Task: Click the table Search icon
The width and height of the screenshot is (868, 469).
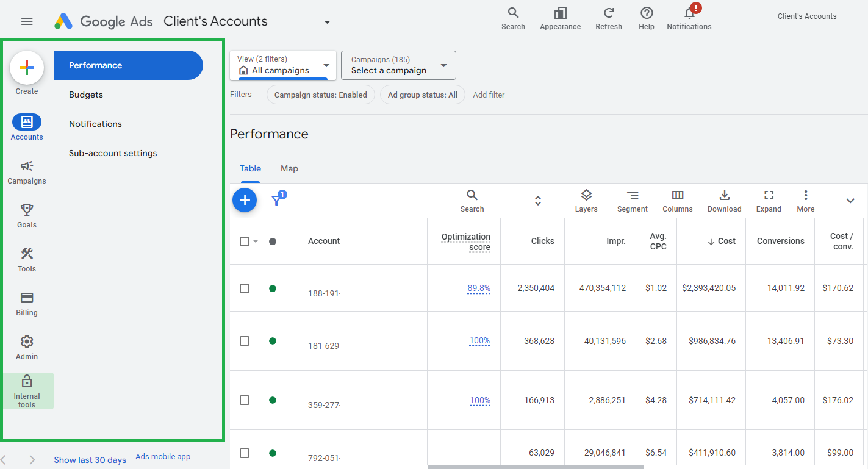Action: pyautogui.click(x=472, y=201)
